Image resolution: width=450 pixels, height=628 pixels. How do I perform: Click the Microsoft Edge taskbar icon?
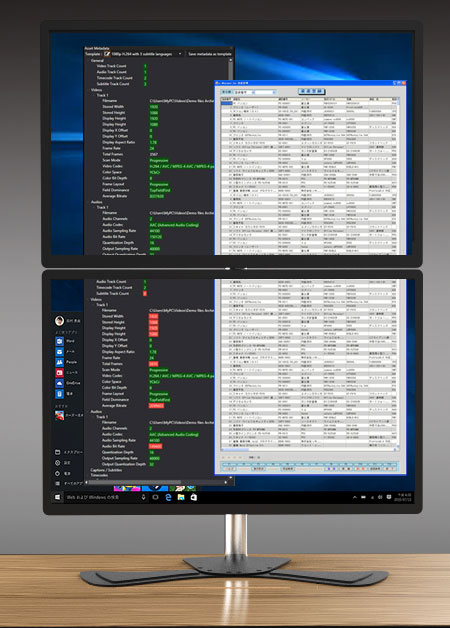tap(168, 497)
